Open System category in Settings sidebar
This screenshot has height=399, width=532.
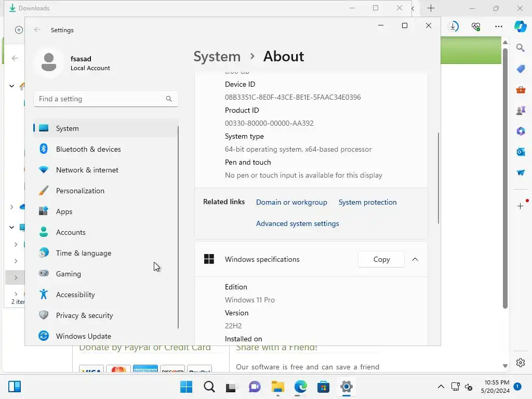[105, 128]
